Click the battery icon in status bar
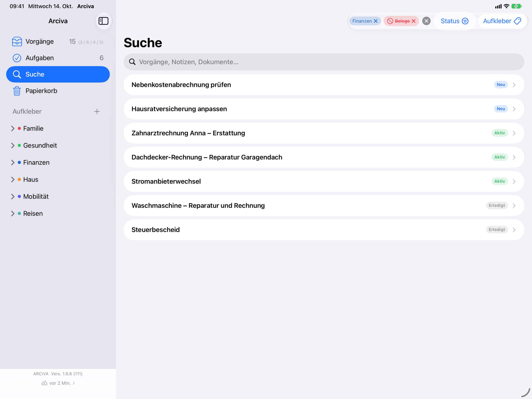The width and height of the screenshot is (532, 399). [516, 6]
